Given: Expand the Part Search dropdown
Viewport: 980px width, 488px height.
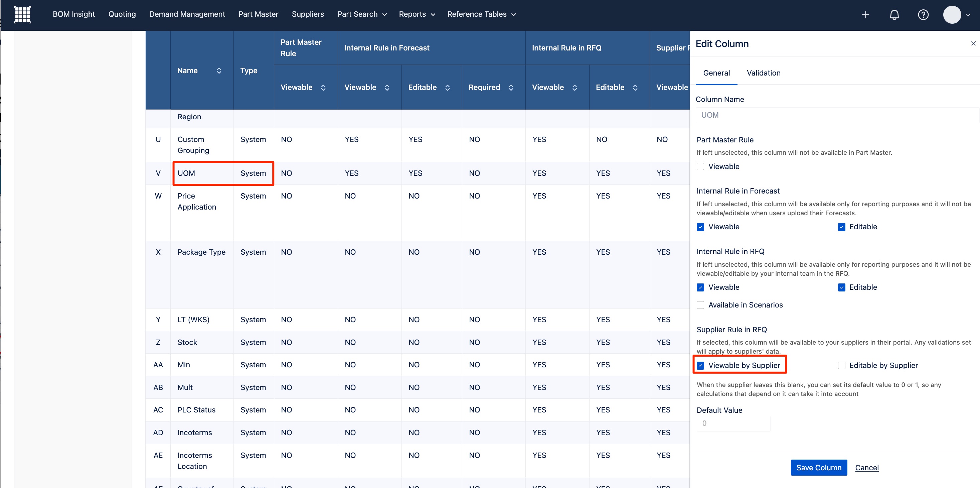Looking at the screenshot, I should coord(362,14).
